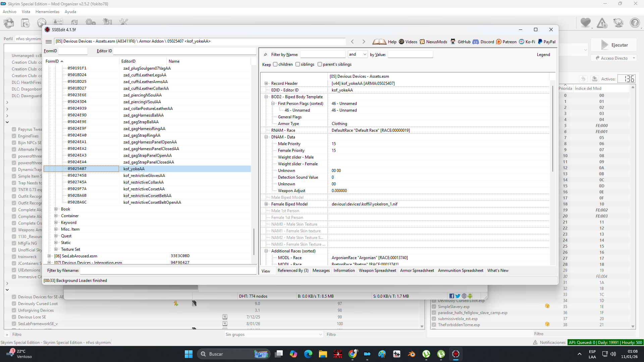
Task: Expand the Keyword tree node
Action: 56,223
